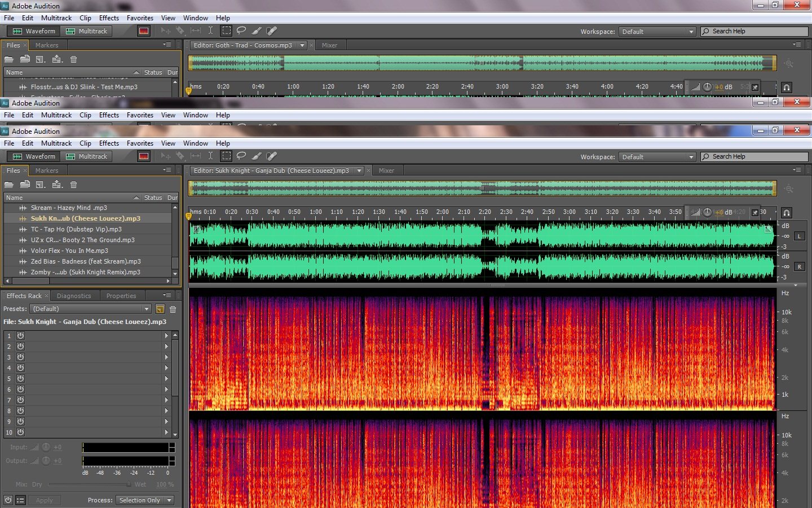Toggle power for effect slot 3
812x508 pixels.
pyautogui.click(x=20, y=357)
